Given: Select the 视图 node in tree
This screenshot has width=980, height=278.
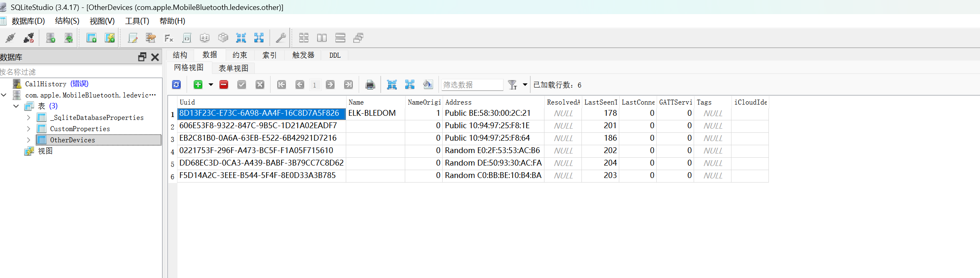Looking at the screenshot, I should pos(45,151).
